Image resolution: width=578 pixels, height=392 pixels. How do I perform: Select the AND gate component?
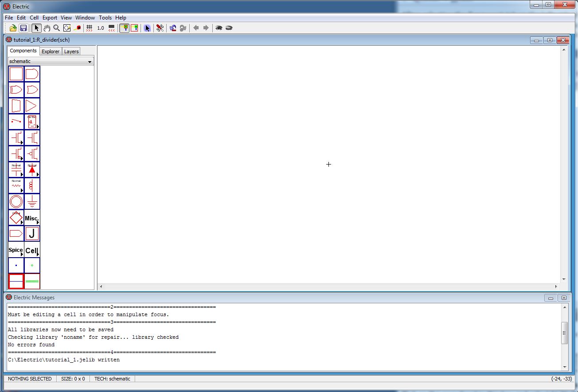[32, 74]
